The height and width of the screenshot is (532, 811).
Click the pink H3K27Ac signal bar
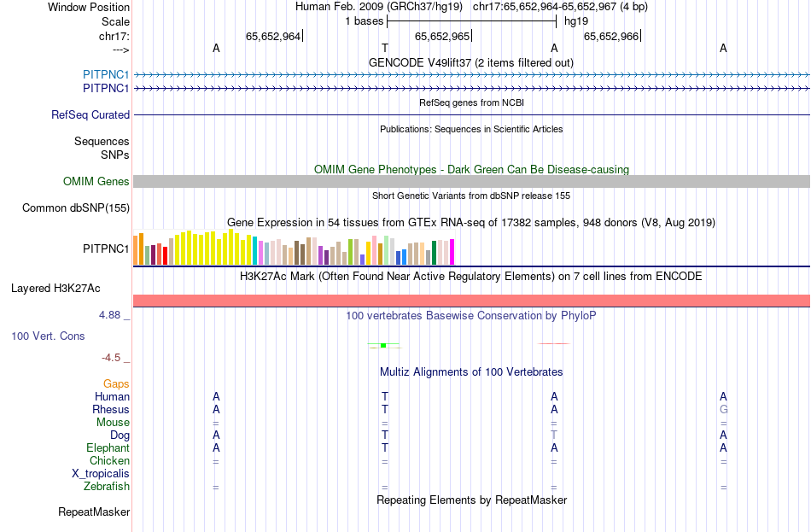tap(472, 301)
